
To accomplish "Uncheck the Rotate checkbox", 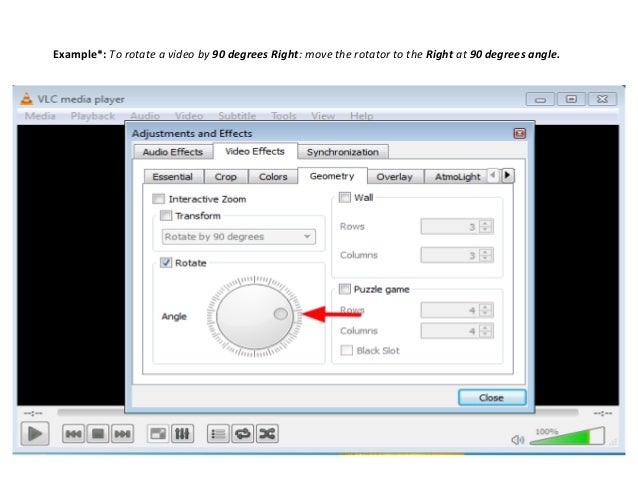I will (166, 262).
